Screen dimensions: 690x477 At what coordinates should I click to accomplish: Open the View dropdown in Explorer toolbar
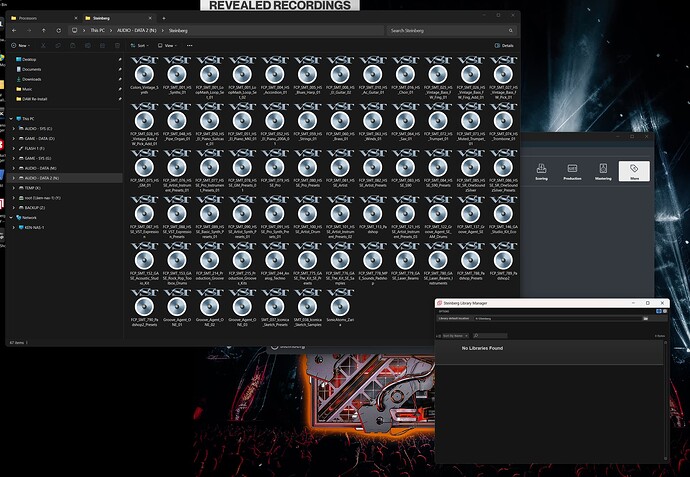(x=167, y=45)
